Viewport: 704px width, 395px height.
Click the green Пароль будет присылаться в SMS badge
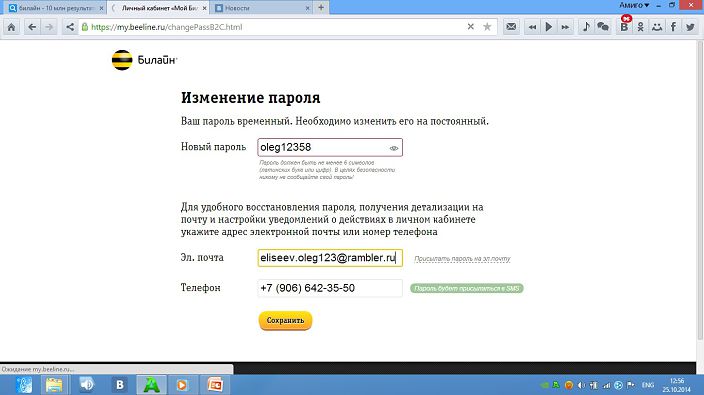point(467,288)
